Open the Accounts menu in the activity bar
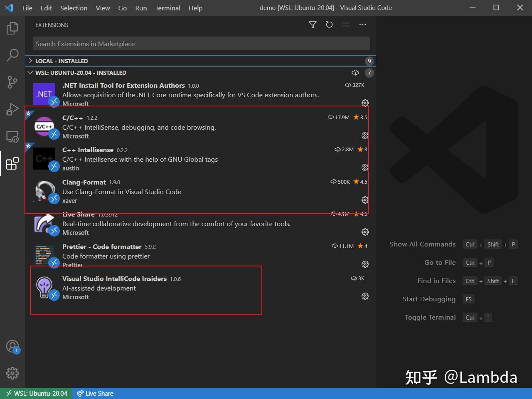532x399 pixels. coord(12,346)
